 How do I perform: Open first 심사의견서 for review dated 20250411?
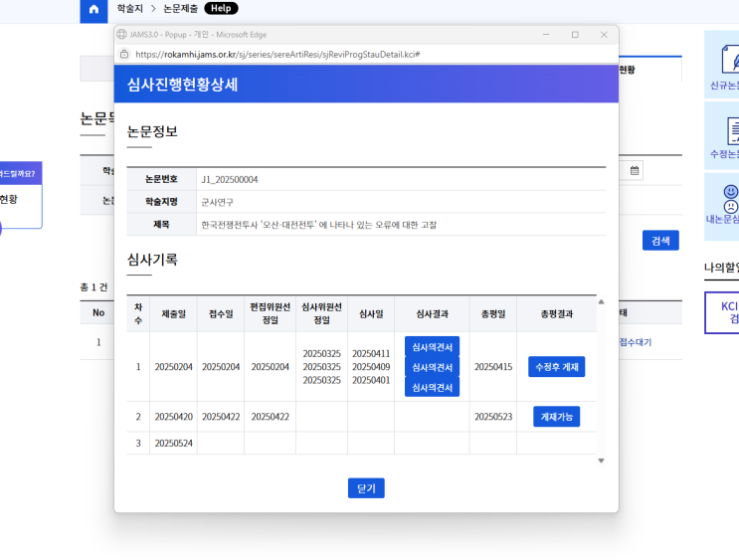[433, 347]
